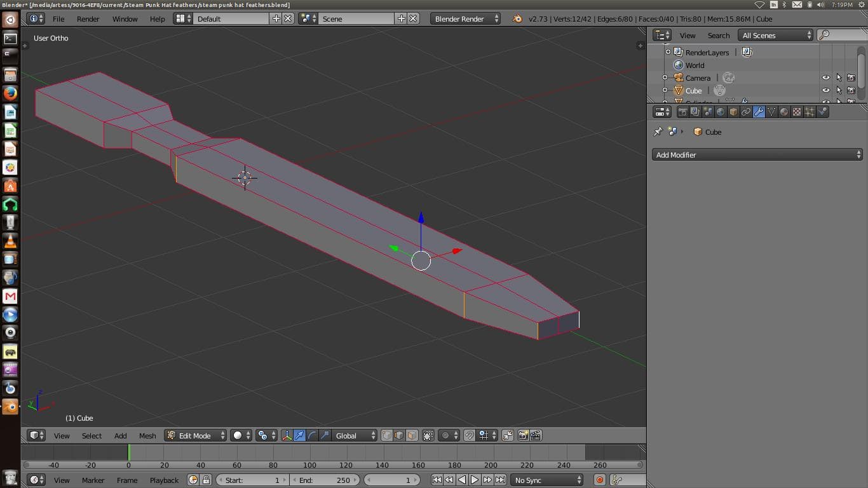Open the Render menu in top bar
Image resolution: width=868 pixels, height=488 pixels.
click(88, 18)
